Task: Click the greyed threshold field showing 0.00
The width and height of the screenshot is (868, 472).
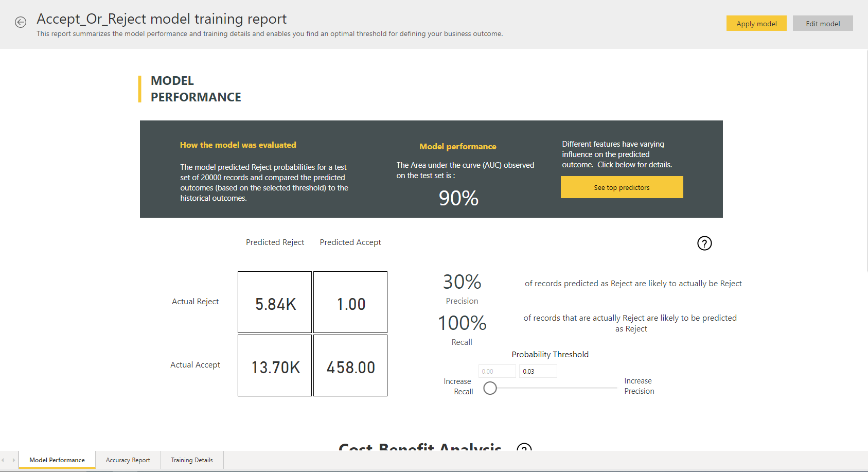Action: point(497,371)
